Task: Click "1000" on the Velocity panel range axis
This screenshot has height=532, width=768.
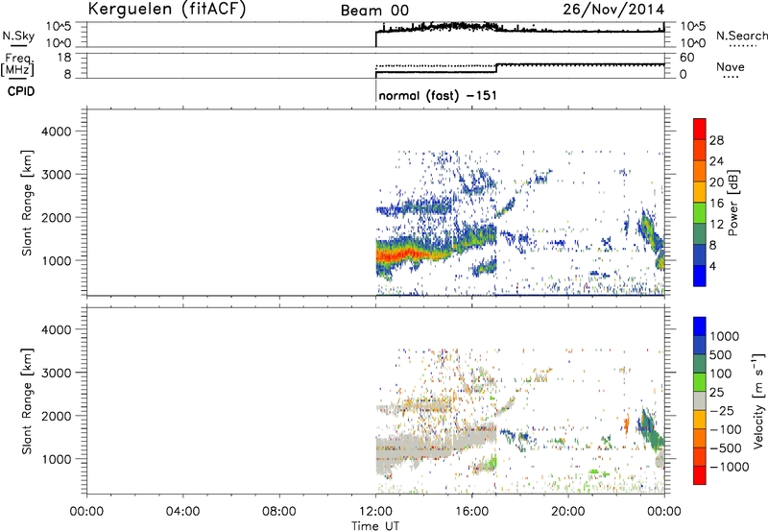Action: coord(57,459)
